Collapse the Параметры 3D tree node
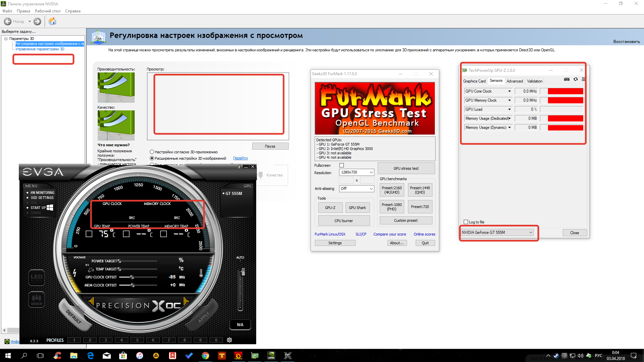 pyautogui.click(x=6, y=39)
